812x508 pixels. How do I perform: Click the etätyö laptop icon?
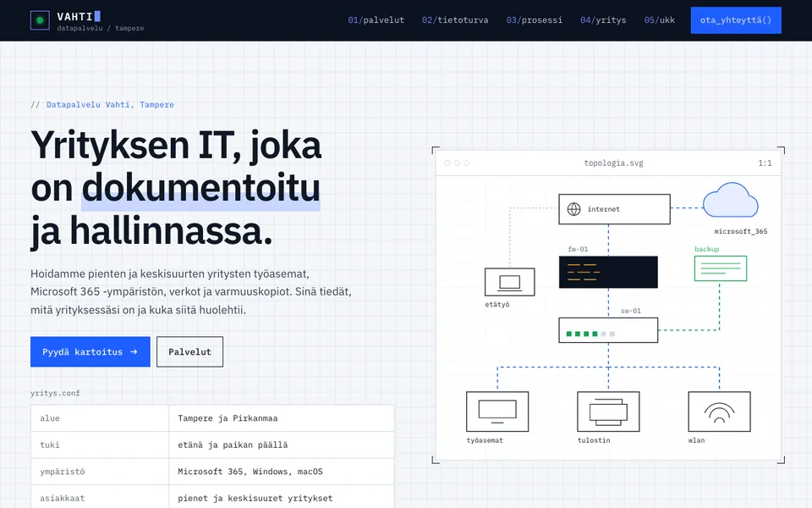click(509, 282)
